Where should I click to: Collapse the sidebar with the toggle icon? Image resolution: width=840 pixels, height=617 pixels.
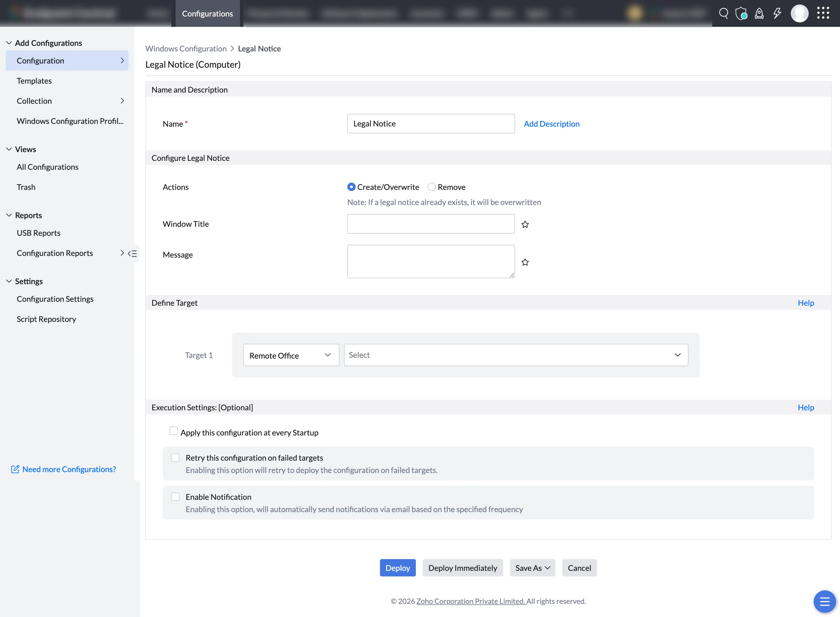click(x=133, y=254)
